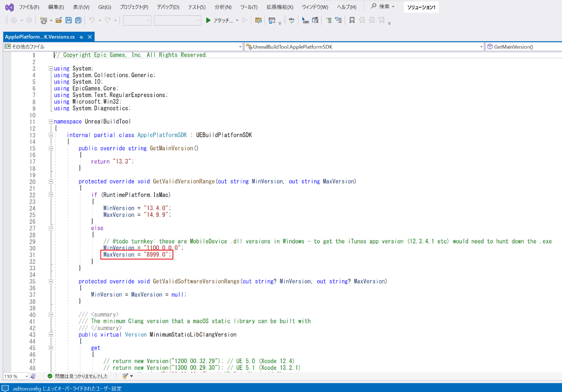Open the solution platform dropdown
Image resolution: width=562 pixels, height=392 pixels.
tap(177, 20)
